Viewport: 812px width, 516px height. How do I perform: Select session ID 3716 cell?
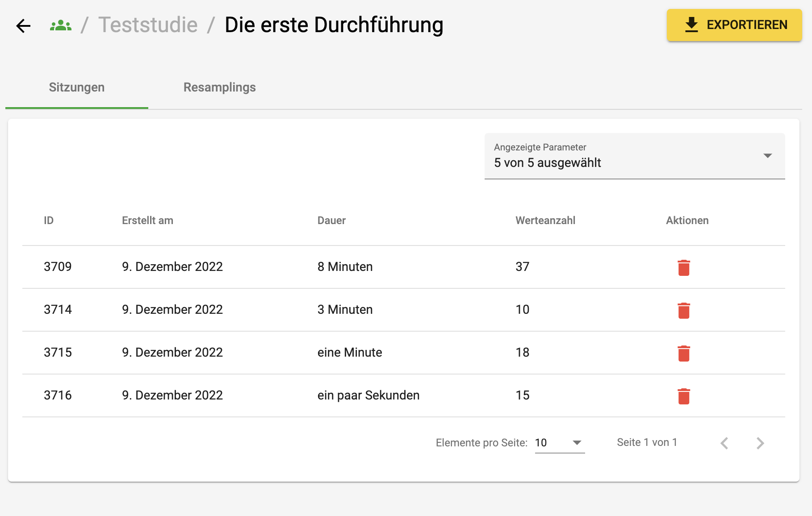point(58,395)
